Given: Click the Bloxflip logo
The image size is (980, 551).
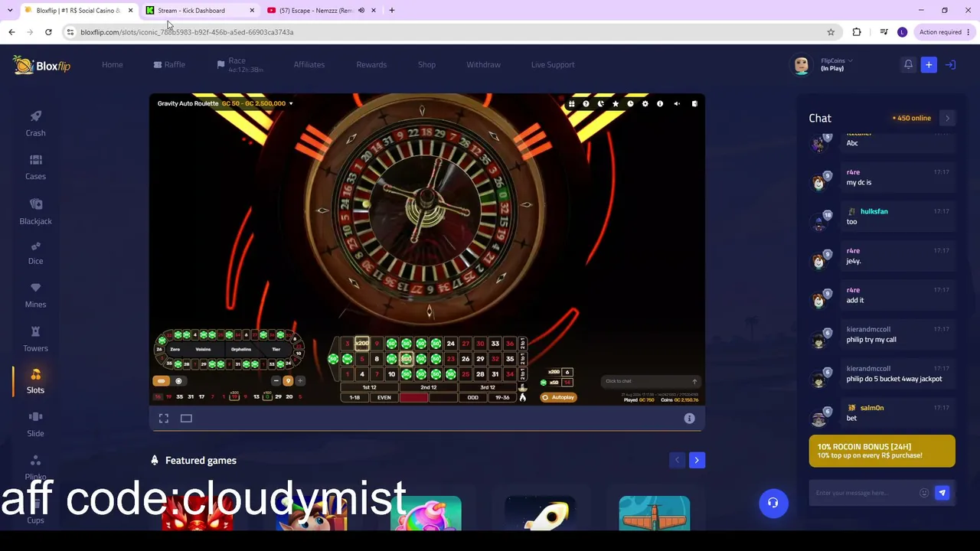Looking at the screenshot, I should [42, 65].
